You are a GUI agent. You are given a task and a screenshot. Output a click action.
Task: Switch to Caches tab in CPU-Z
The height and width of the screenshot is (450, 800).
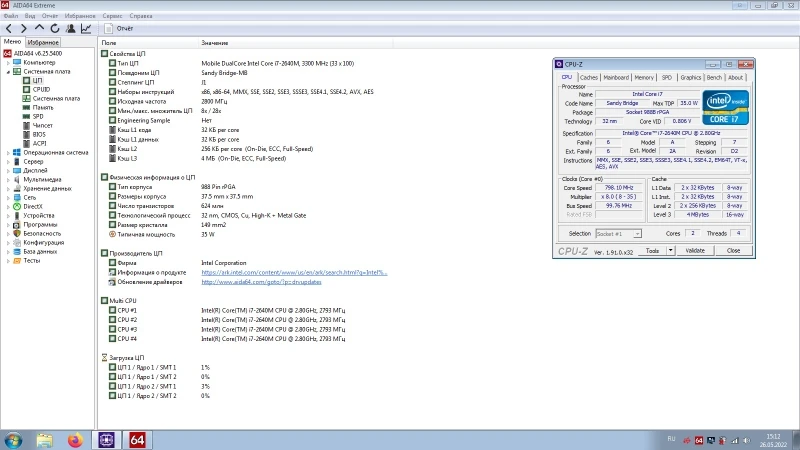[588, 78]
